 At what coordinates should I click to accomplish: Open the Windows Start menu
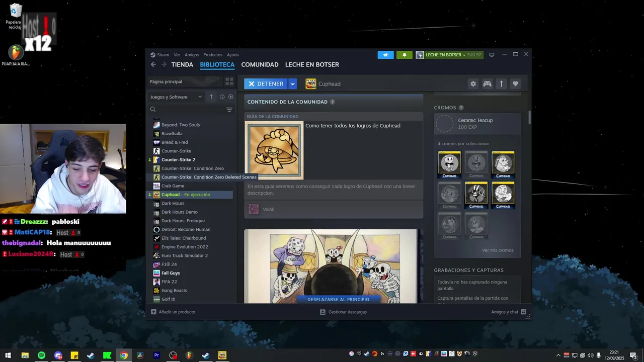tap(8, 355)
